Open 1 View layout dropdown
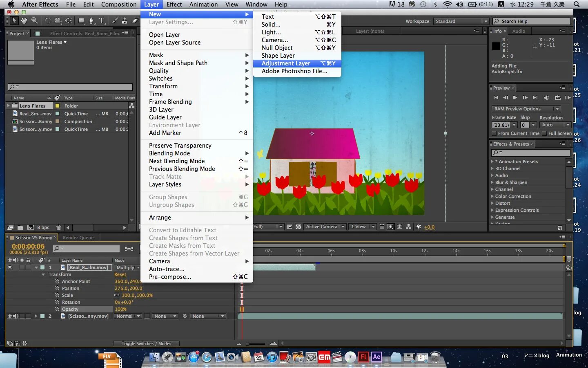 [362, 227]
